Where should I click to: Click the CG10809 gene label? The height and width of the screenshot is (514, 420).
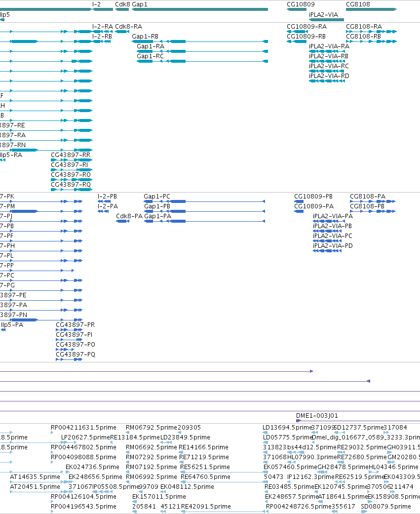point(301,4)
